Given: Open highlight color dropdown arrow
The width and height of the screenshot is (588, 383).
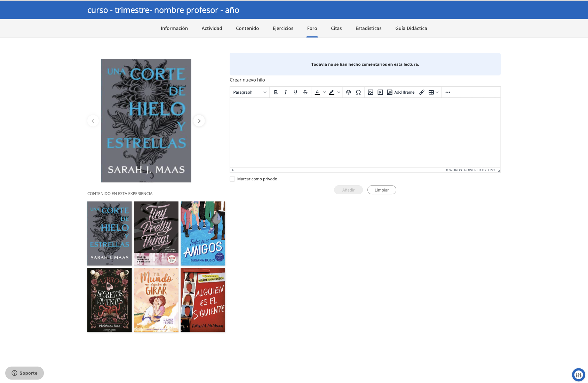Looking at the screenshot, I should 339,92.
